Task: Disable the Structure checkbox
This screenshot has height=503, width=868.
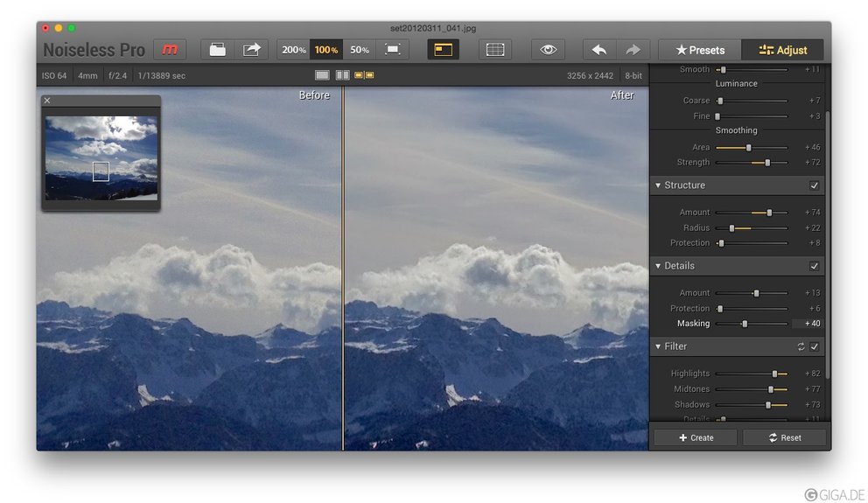Action: point(814,185)
